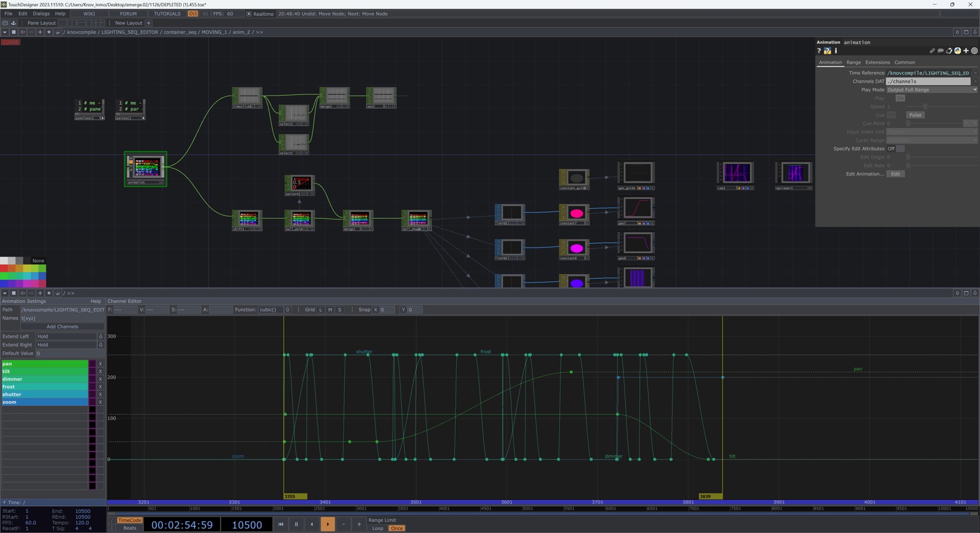Set range limit to Loop
This screenshot has height=533, width=980.
(377, 528)
